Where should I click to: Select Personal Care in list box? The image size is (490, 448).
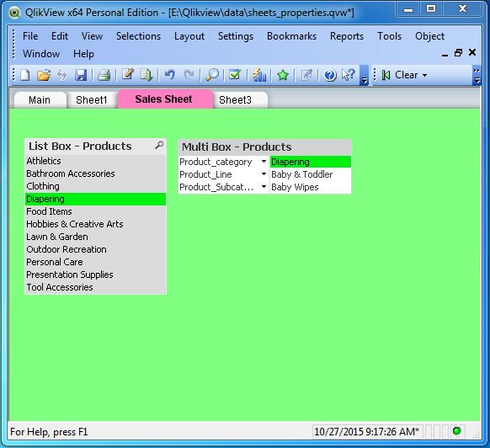click(96, 262)
